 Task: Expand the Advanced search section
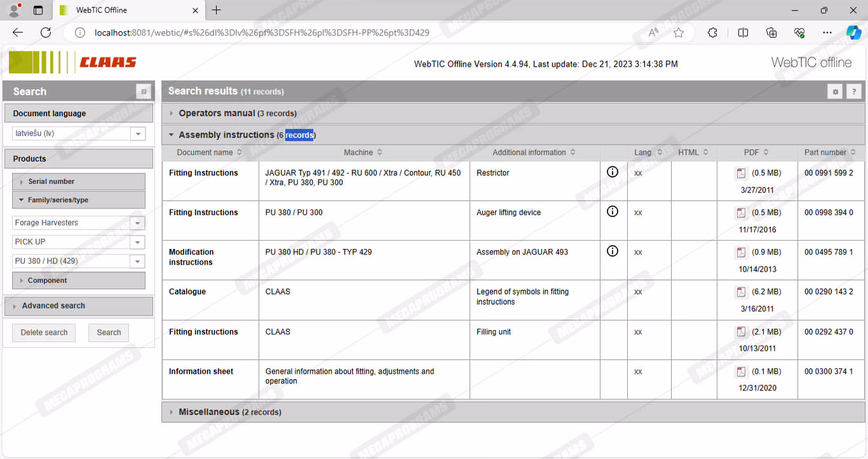53,306
